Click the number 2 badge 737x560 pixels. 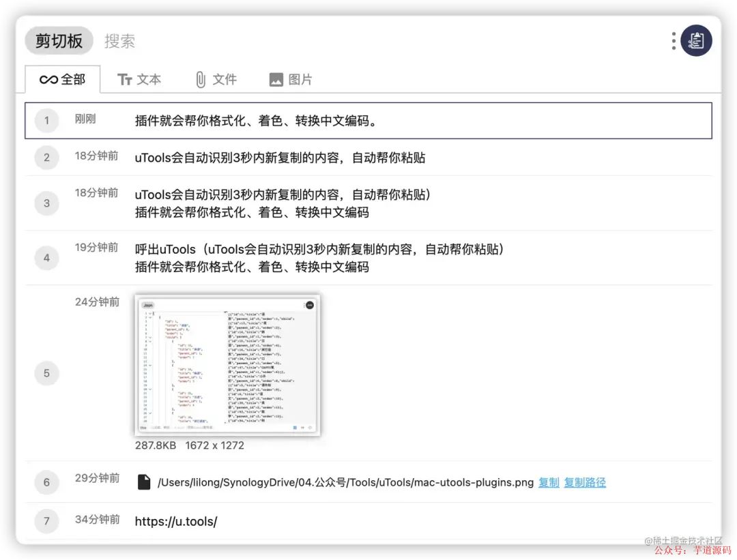46,158
